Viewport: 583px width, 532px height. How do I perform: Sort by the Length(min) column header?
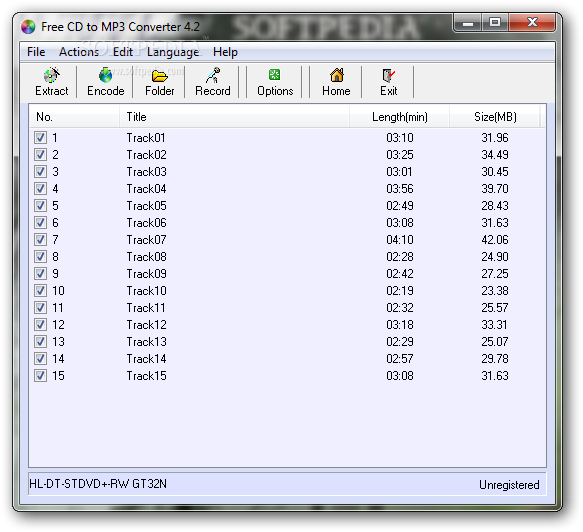pyautogui.click(x=399, y=117)
